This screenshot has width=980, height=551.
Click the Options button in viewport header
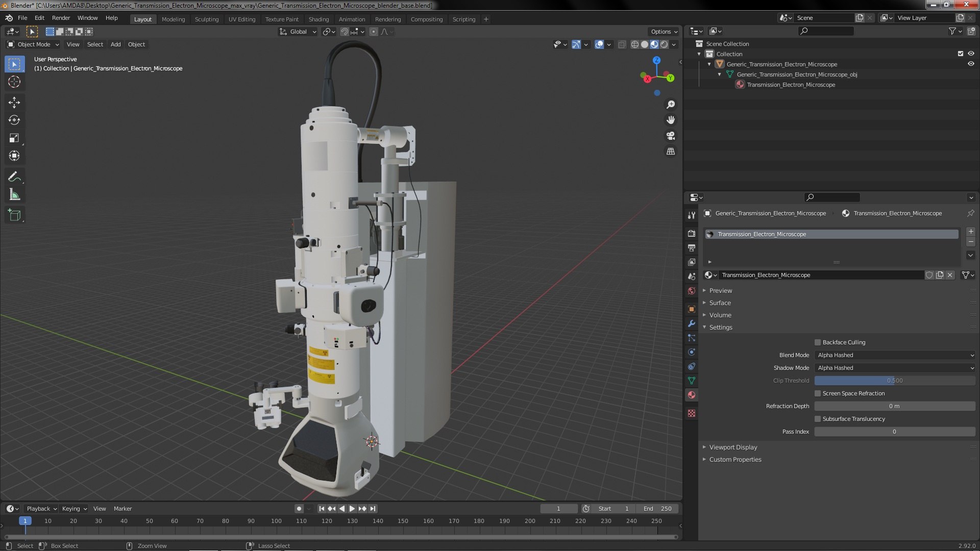coord(664,32)
